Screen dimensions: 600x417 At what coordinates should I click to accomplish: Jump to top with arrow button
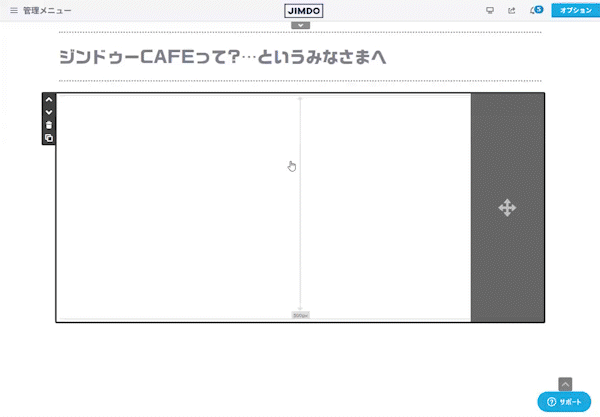565,384
